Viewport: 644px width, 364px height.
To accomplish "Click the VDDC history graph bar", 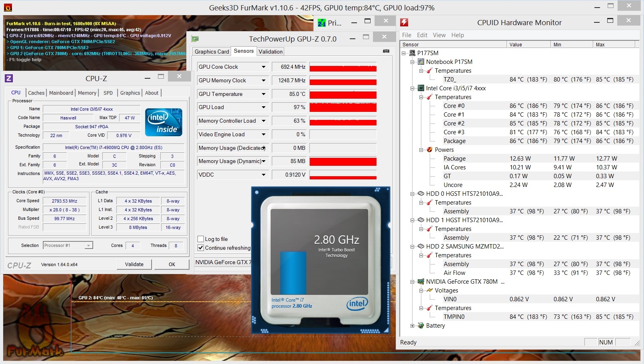I will tap(343, 175).
